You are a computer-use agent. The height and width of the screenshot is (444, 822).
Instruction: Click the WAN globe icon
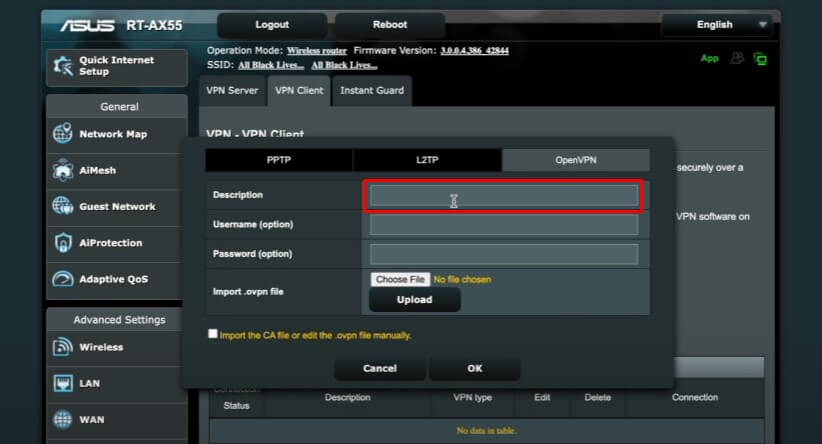(x=63, y=420)
